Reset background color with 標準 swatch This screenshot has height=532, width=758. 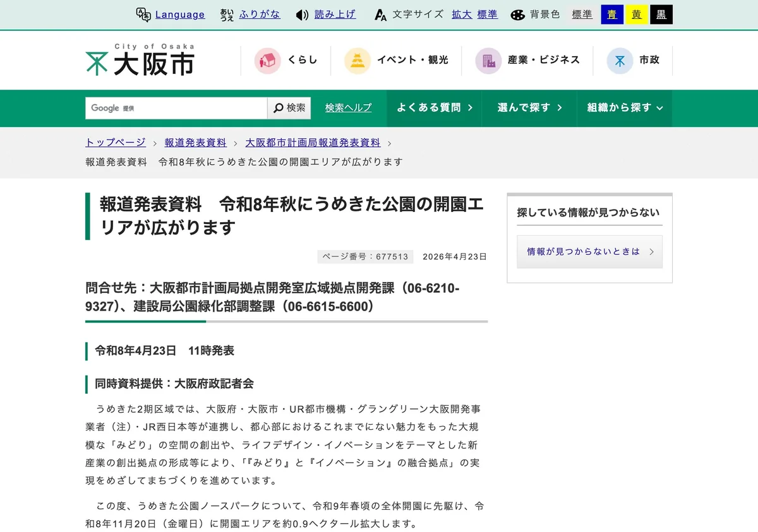click(x=582, y=15)
